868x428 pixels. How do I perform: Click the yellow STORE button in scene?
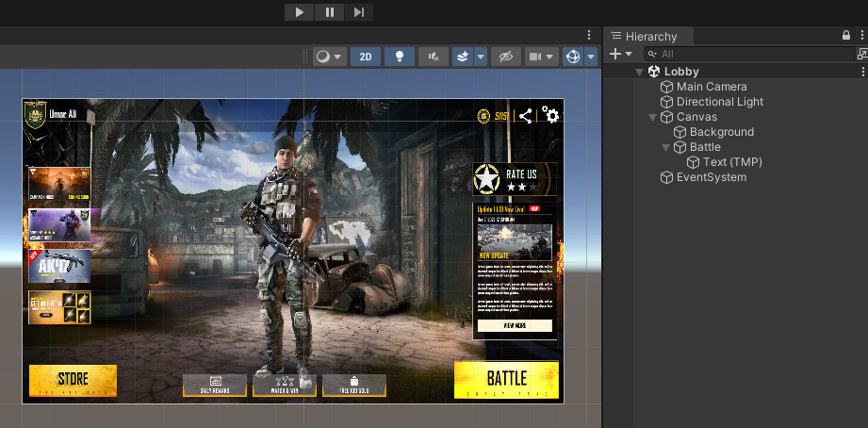click(x=74, y=380)
